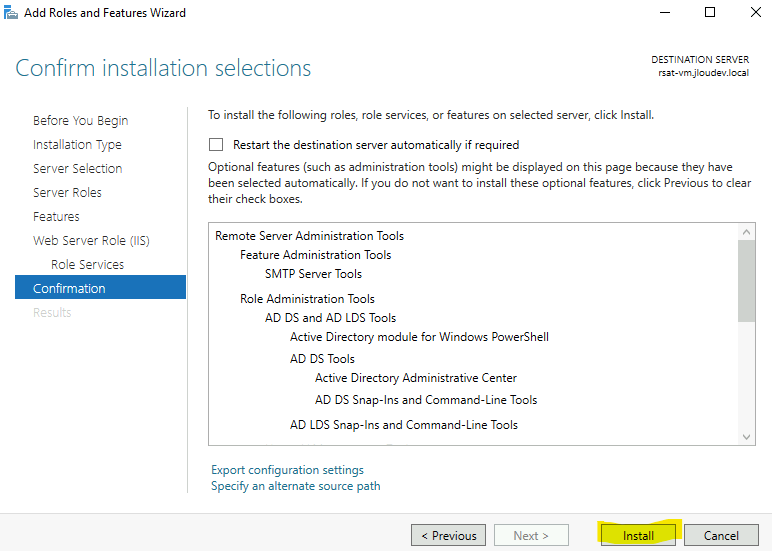The width and height of the screenshot is (772, 551).
Task: Minimize the wizard window
Action: [665, 12]
